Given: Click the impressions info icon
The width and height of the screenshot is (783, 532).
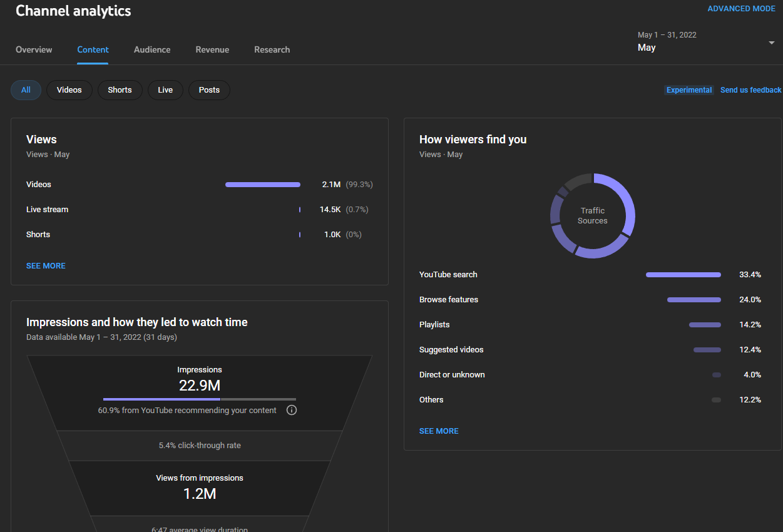Looking at the screenshot, I should 291,411.
